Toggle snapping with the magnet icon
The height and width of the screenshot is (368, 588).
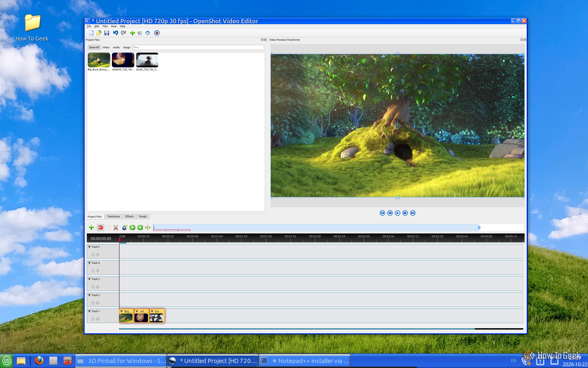click(100, 227)
